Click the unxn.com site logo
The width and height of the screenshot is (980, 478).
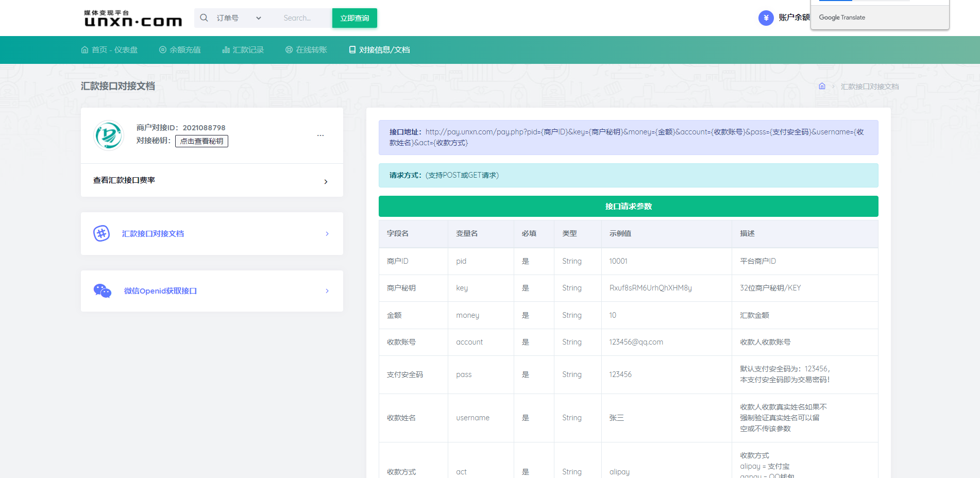coord(133,18)
